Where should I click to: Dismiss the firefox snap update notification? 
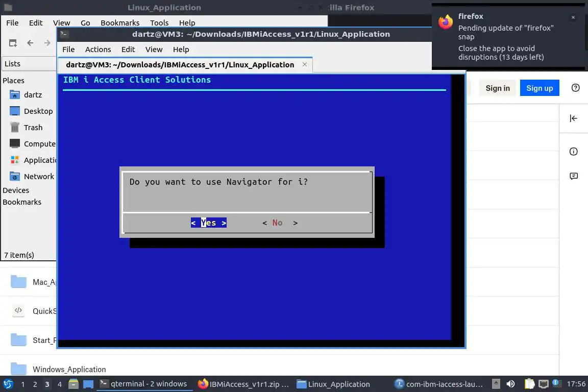[573, 17]
